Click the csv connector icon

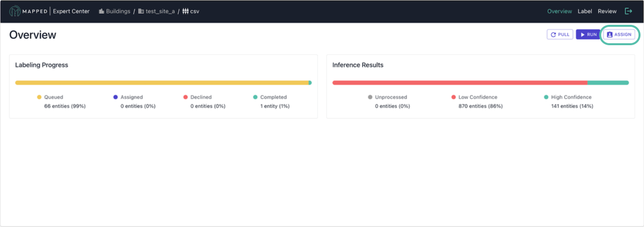[x=185, y=11]
